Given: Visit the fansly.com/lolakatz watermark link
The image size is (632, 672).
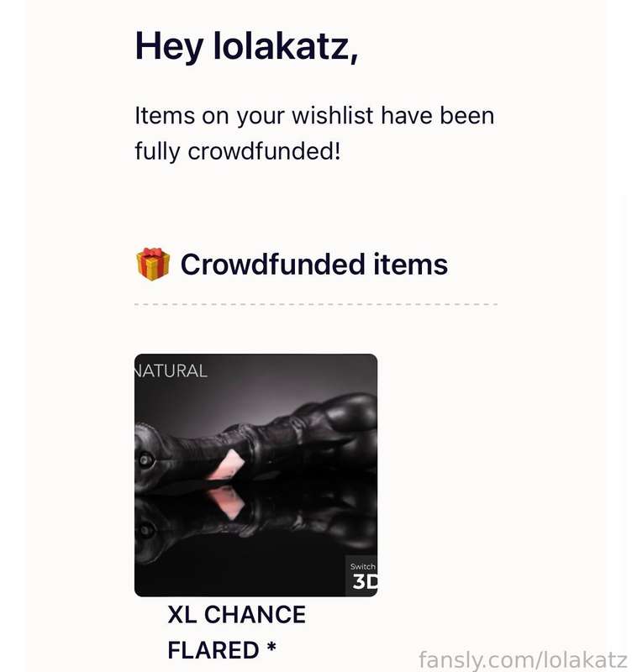Looking at the screenshot, I should [523, 659].
